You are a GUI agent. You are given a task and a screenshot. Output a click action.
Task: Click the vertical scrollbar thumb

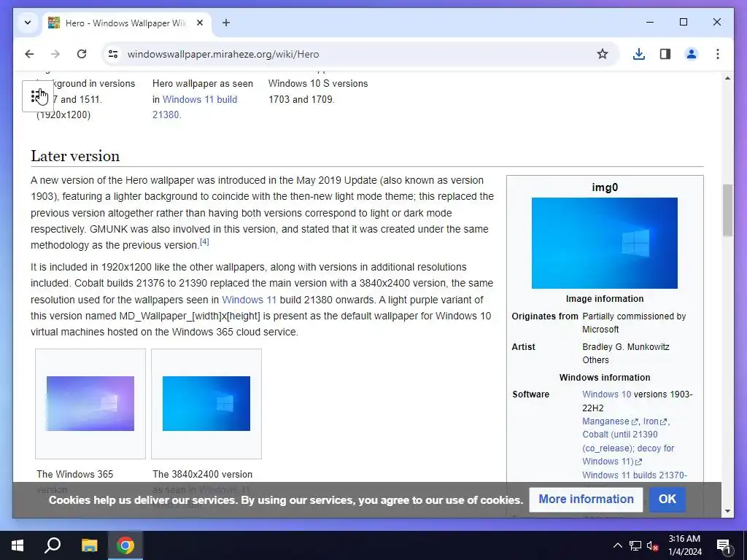pos(727,210)
